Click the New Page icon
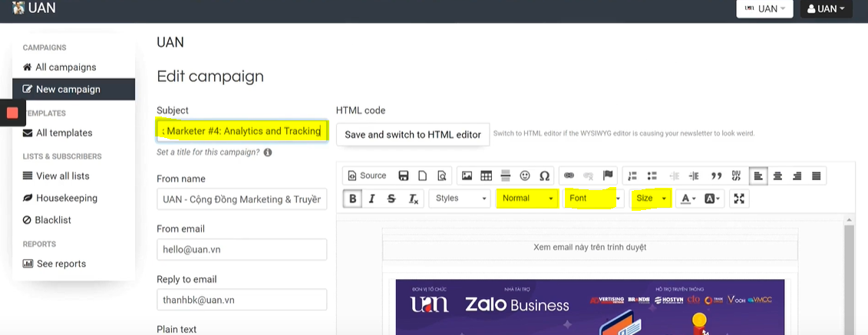This screenshot has height=335, width=868. coord(422,176)
